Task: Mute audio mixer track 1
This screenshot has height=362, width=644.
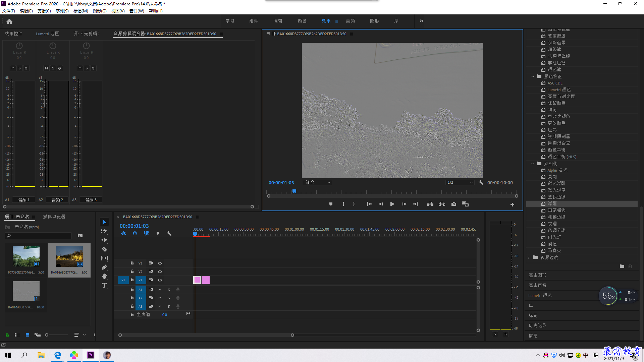Action: pyautogui.click(x=13, y=68)
